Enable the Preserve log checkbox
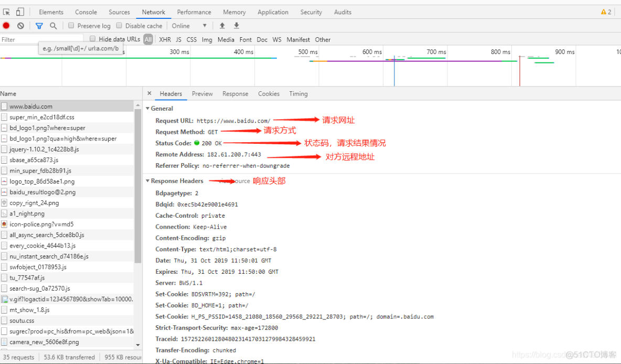621x364 pixels. point(71,25)
